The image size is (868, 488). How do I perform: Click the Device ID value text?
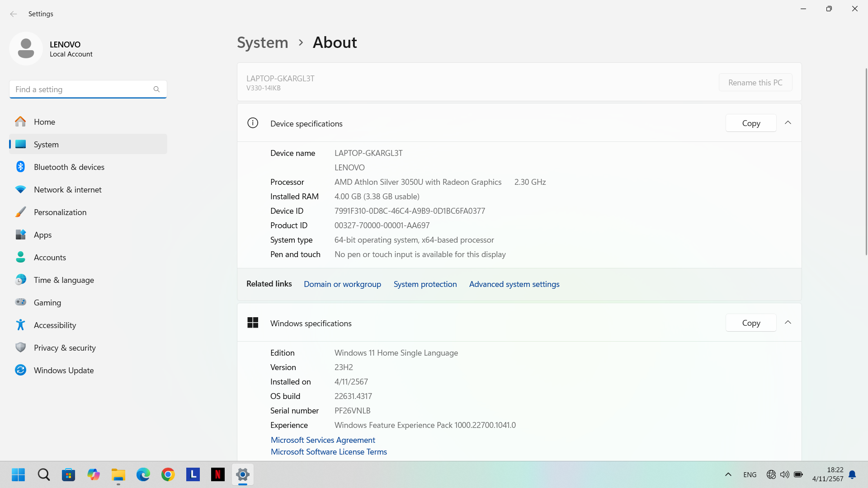(x=410, y=211)
